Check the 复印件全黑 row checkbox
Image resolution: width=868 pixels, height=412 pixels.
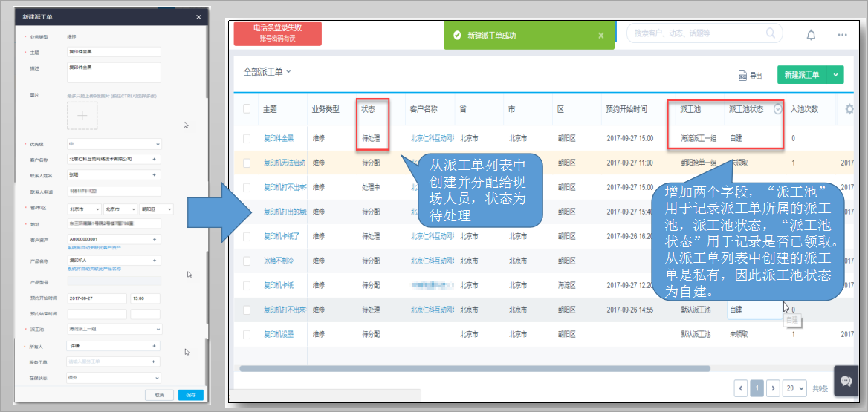[247, 138]
